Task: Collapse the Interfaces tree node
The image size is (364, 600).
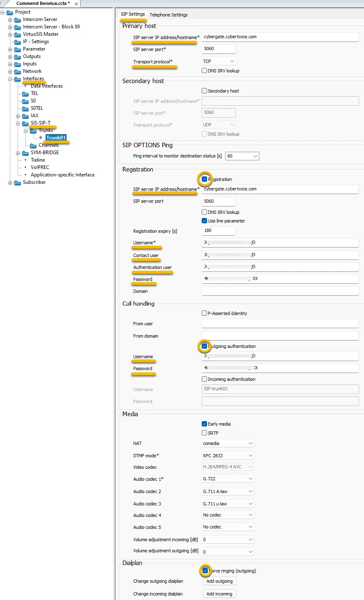Action: point(10,79)
